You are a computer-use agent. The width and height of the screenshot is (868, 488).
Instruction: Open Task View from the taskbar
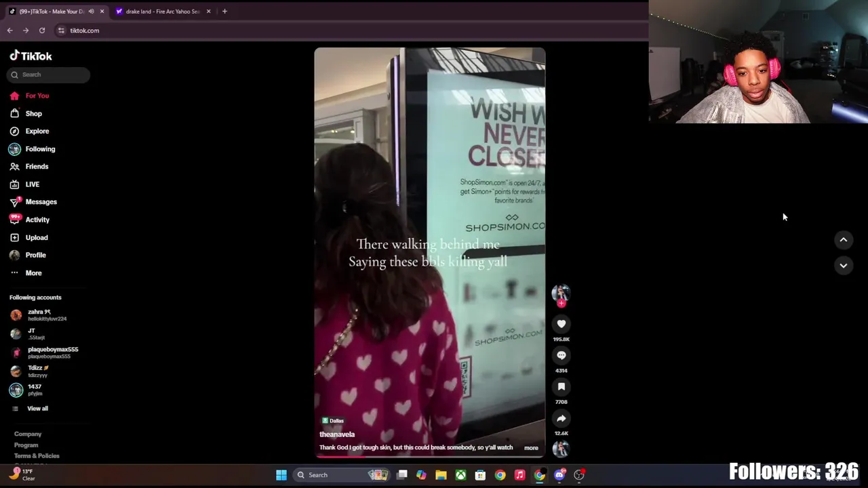(402, 475)
